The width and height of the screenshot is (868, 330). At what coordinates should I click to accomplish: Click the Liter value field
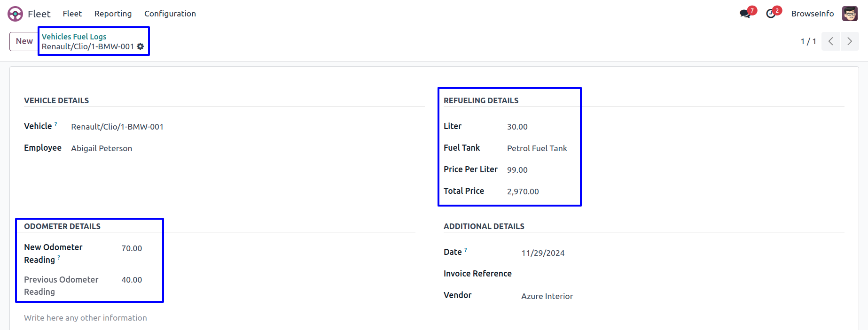517,127
